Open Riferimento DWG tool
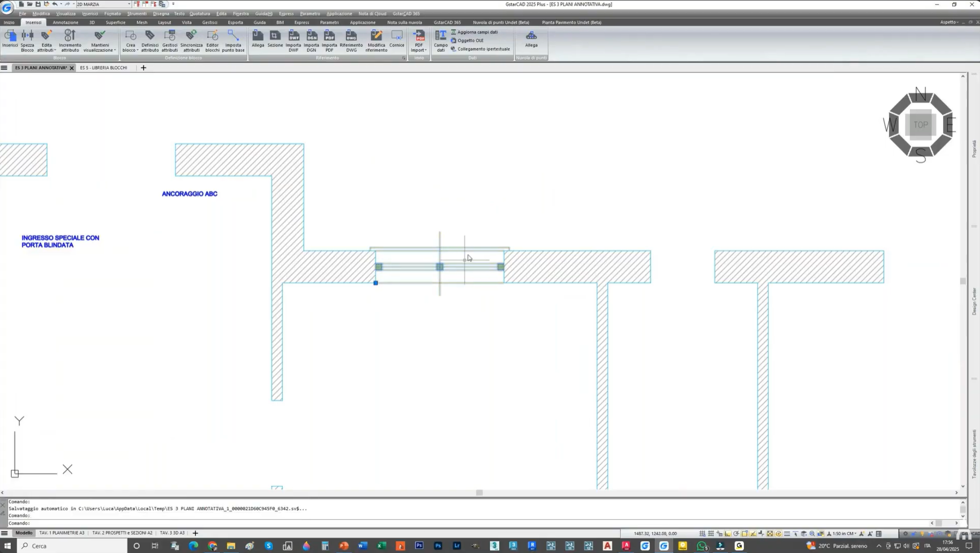980x553 pixels. 351,40
